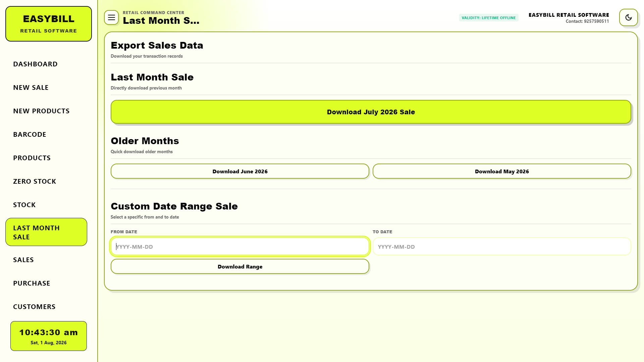Focus the From Date input field

240,247
